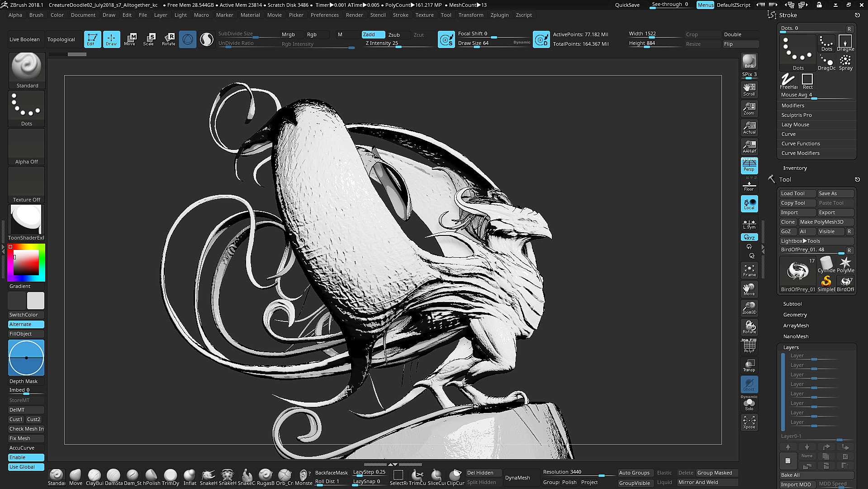Expand the Geometry section
This screenshot has height=489, width=868.
click(795, 315)
